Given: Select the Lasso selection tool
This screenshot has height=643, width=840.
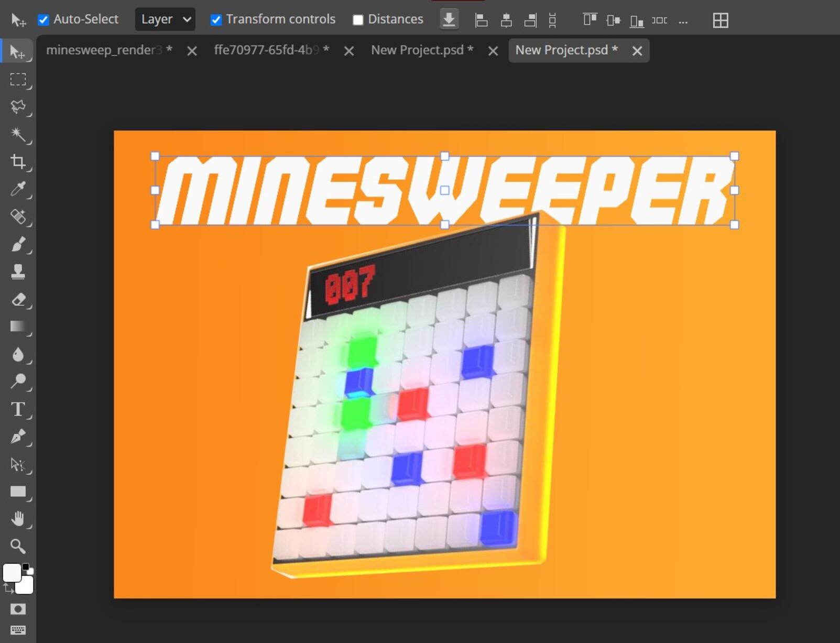Looking at the screenshot, I should tap(18, 106).
